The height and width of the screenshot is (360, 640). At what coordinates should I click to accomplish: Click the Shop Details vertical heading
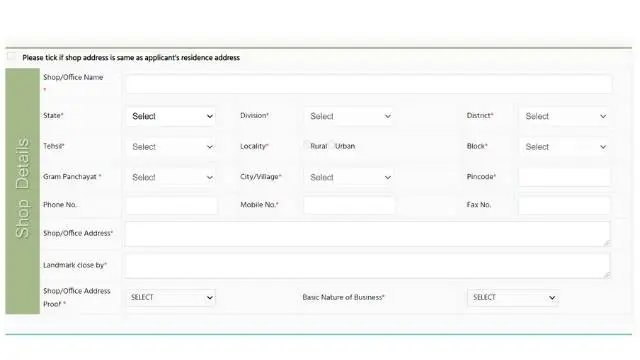click(22, 188)
